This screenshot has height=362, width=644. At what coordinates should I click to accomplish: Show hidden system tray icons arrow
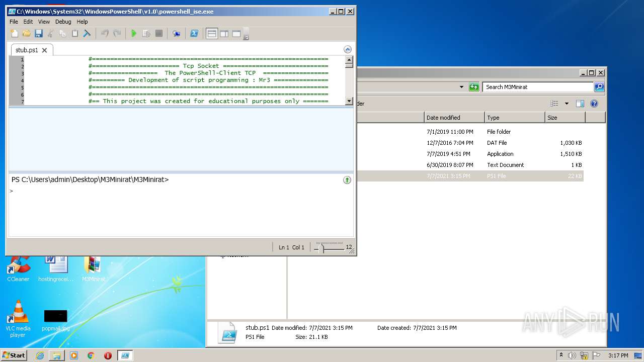coord(561,355)
